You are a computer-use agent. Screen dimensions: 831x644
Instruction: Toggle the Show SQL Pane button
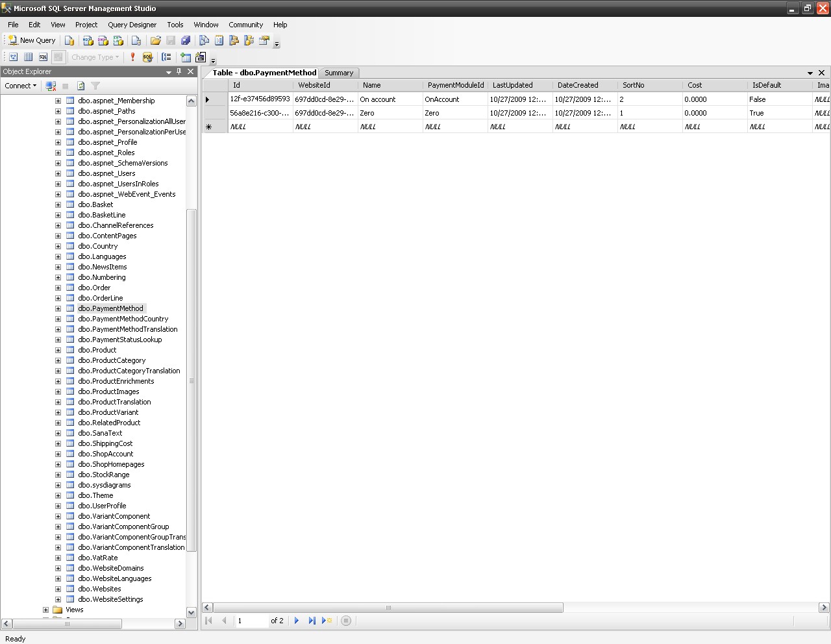(43, 57)
